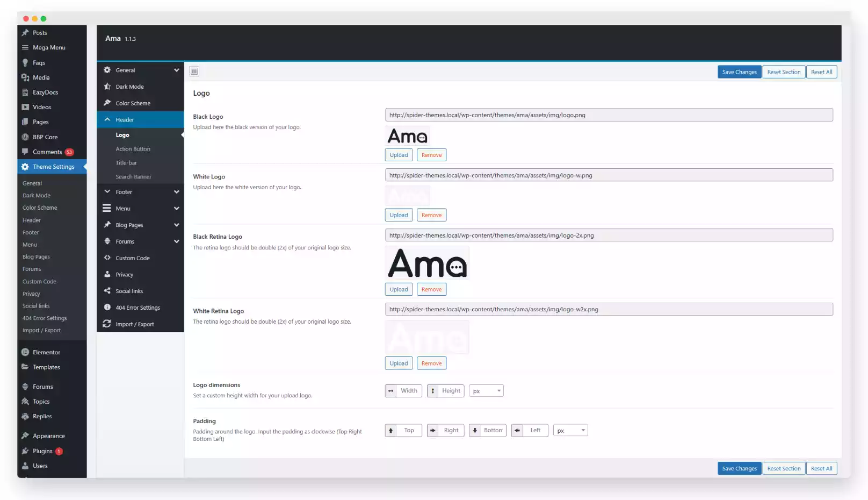868x500 pixels.
Task: Click Upload under Black Logo
Action: (399, 155)
